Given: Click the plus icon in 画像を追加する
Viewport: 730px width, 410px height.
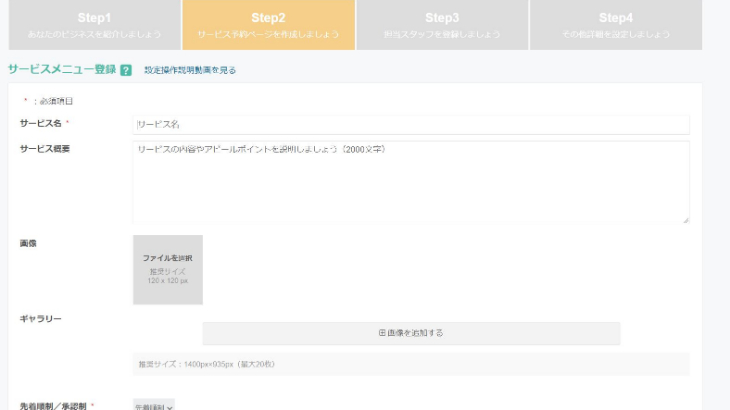Looking at the screenshot, I should point(382,333).
